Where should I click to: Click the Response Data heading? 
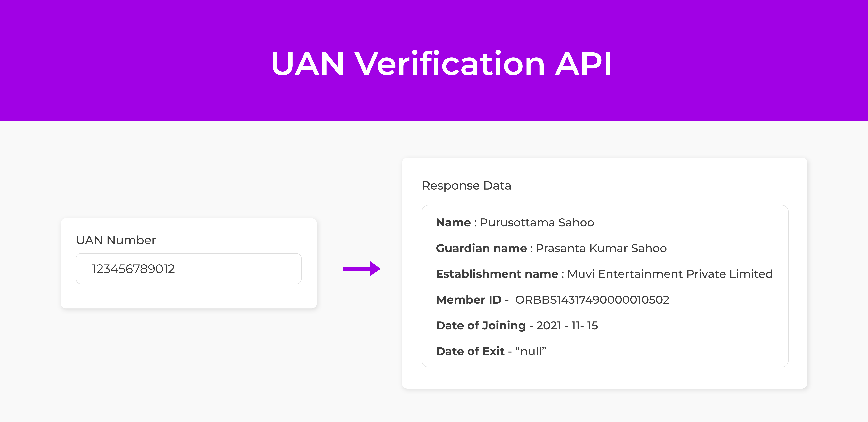click(x=466, y=186)
